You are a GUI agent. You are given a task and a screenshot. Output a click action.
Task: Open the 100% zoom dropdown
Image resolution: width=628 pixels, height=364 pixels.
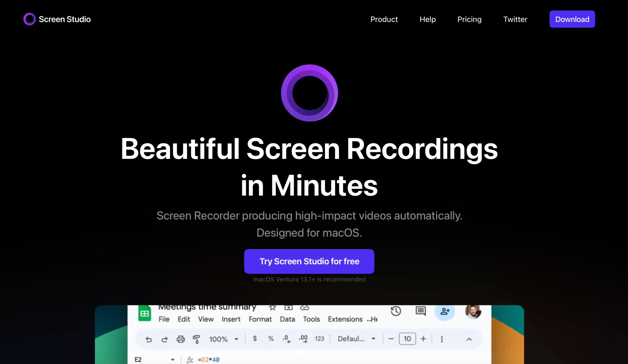point(224,339)
